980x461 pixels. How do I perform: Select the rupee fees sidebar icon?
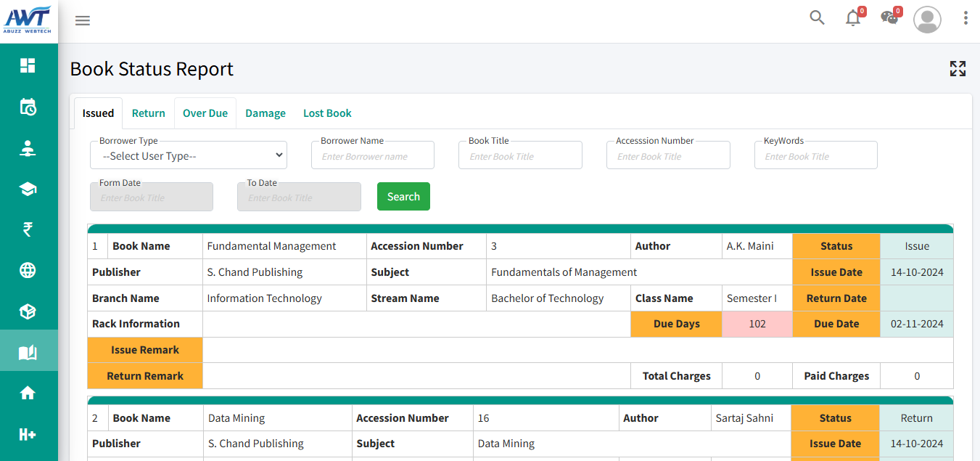(x=28, y=229)
